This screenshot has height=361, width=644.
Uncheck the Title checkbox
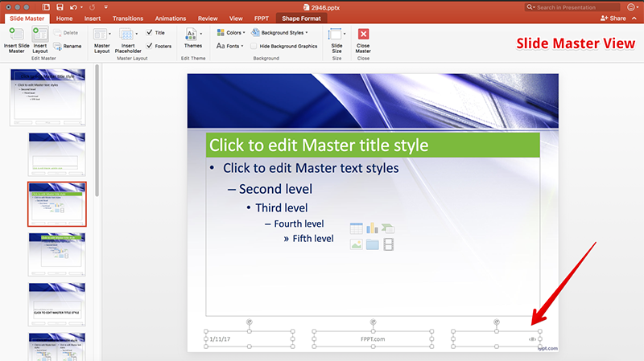tap(150, 33)
